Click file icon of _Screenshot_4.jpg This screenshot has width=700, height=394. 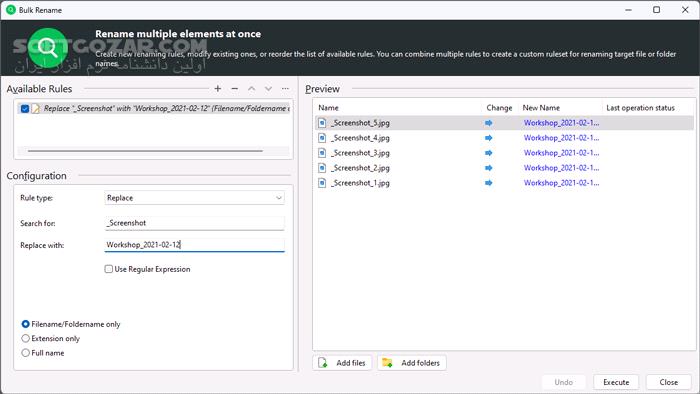tap(322, 138)
